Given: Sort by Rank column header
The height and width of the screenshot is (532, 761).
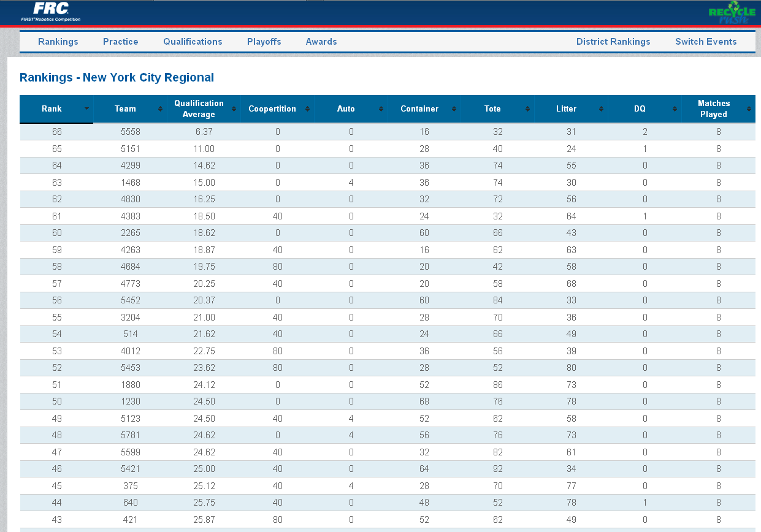Looking at the screenshot, I should 56,109.
